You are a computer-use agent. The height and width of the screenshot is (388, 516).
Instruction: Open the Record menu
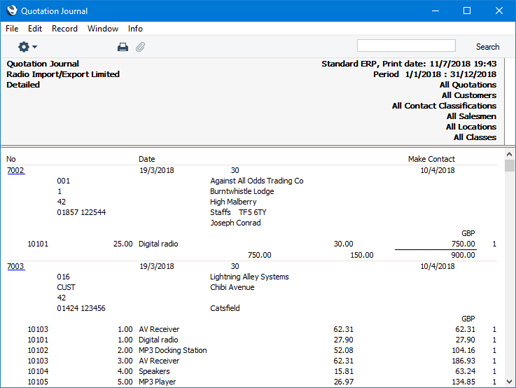tap(64, 29)
